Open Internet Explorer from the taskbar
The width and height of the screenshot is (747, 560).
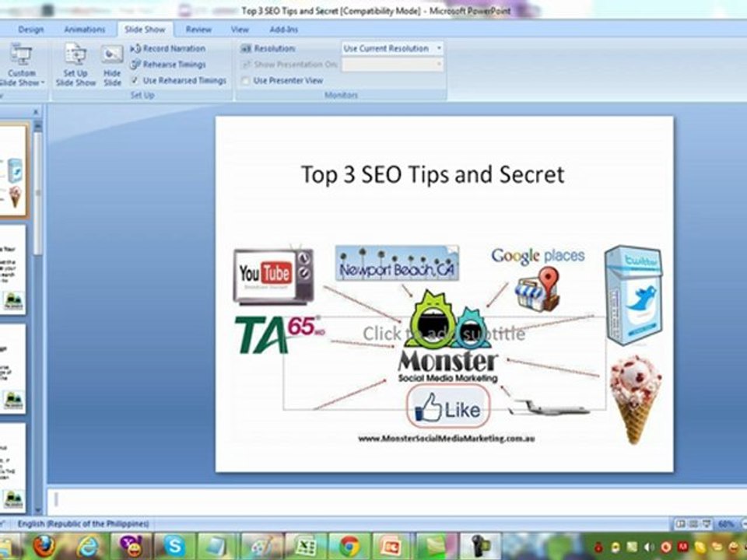point(88,546)
